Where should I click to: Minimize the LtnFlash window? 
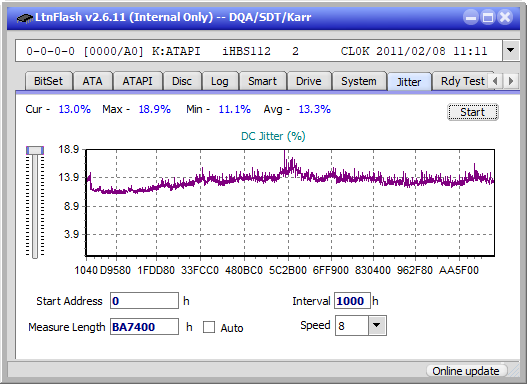[471, 17]
